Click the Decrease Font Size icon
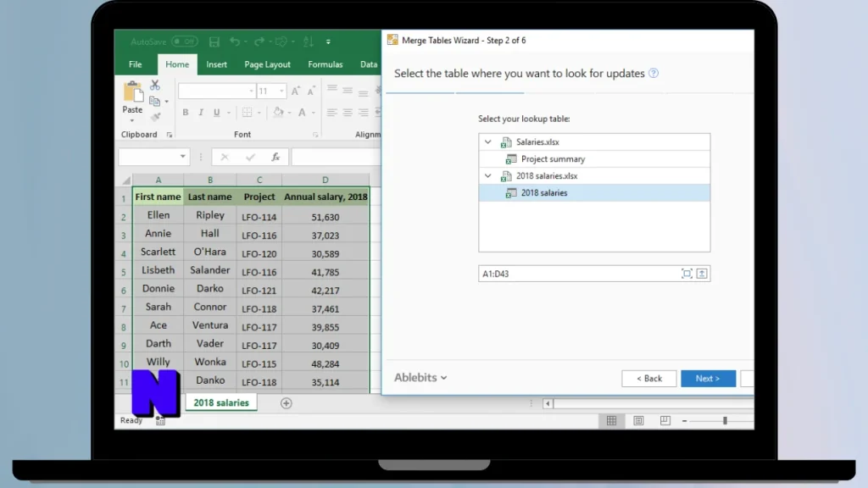Image resolution: width=868 pixels, height=488 pixels. point(311,91)
